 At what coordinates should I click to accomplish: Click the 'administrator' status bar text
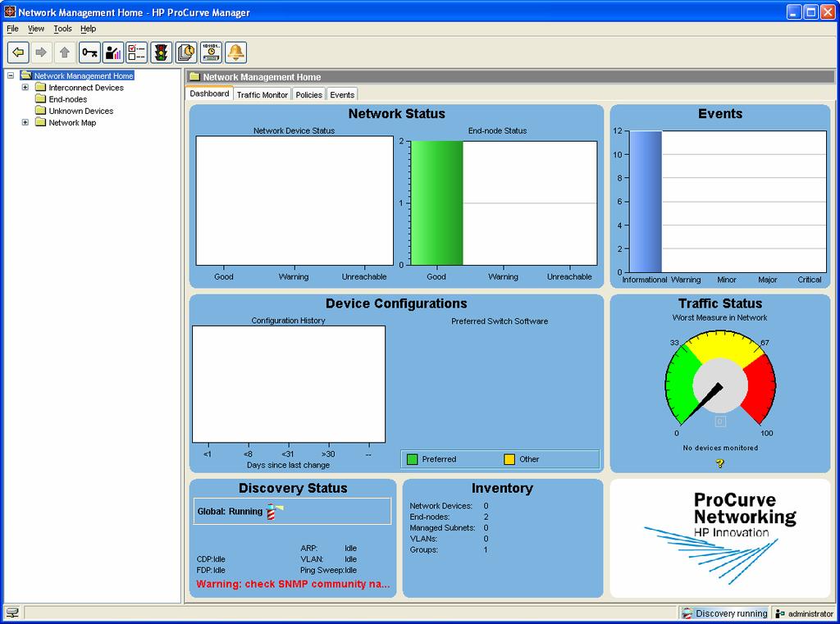(810, 614)
